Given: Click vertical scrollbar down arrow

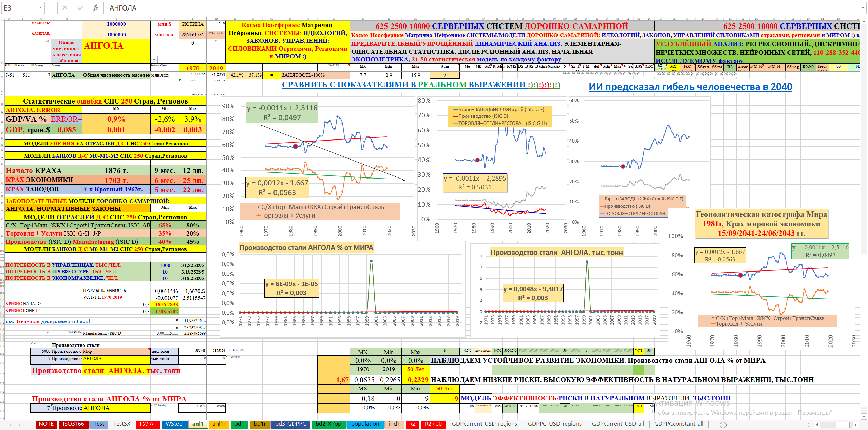Looking at the screenshot, I should 864,416.
